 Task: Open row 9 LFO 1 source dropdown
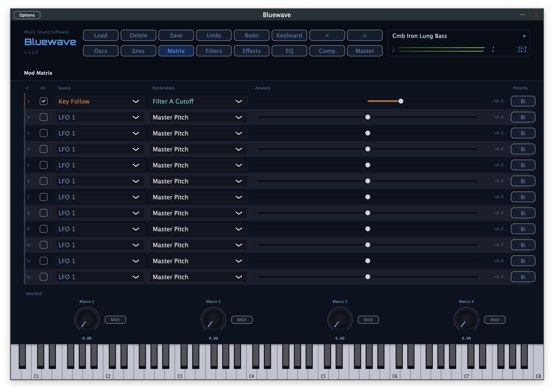pyautogui.click(x=100, y=229)
